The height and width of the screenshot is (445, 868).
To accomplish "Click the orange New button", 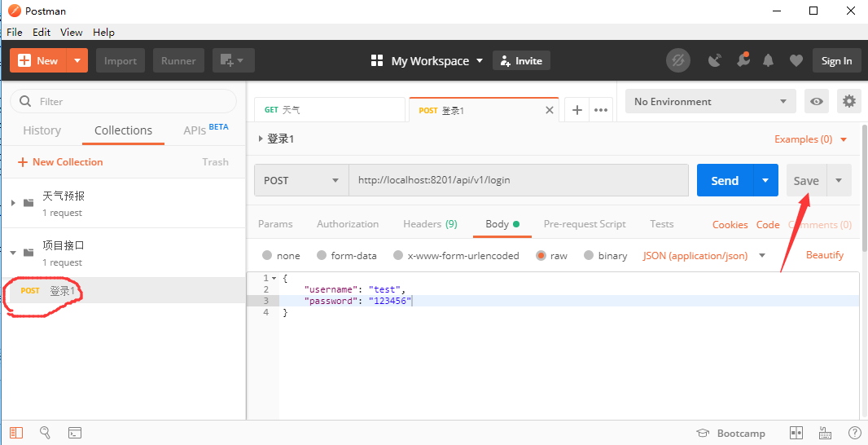I will pos(38,61).
